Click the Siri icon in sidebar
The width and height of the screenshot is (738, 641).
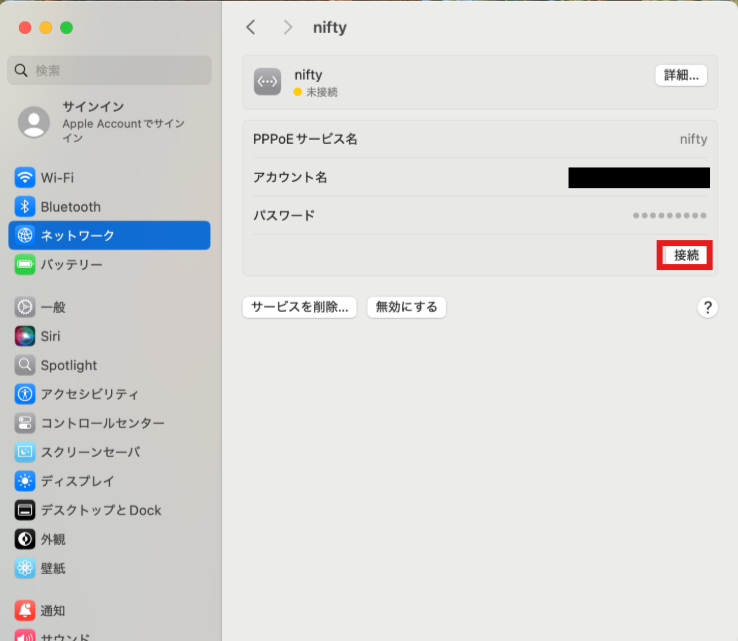click(24, 336)
